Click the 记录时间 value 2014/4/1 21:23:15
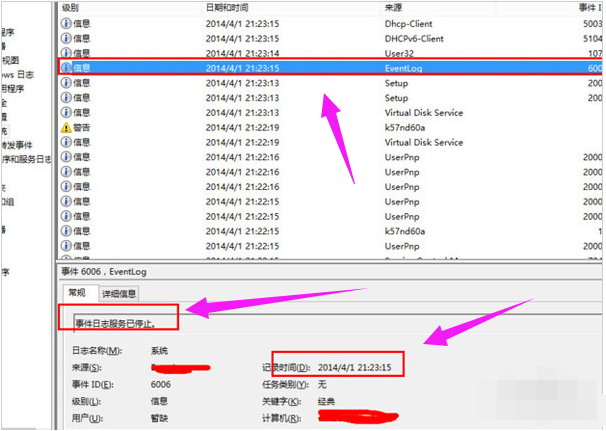606x431 pixels. tap(354, 368)
